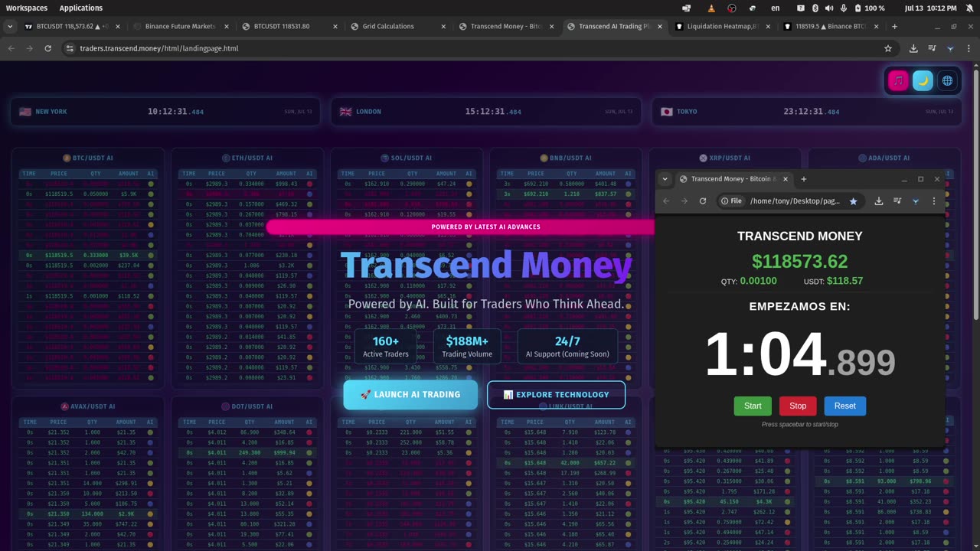The height and width of the screenshot is (551, 980).
Task: Click the ETH/USDT AI panel header
Action: point(247,158)
